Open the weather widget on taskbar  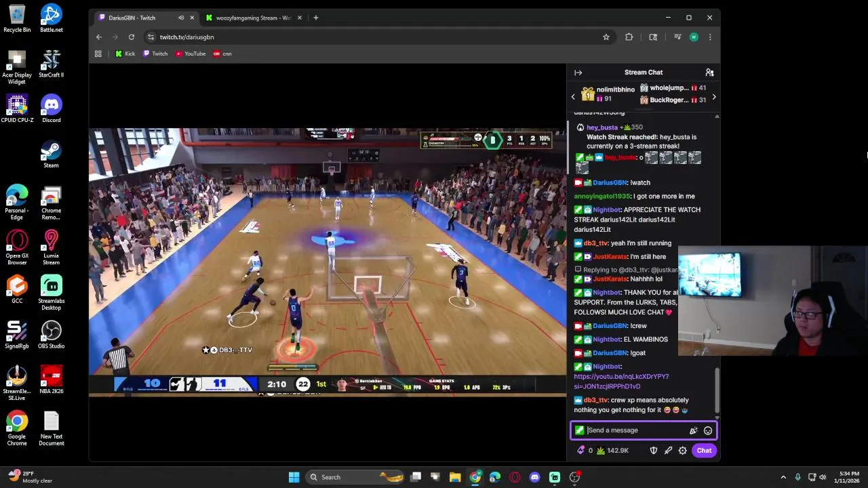click(x=28, y=477)
